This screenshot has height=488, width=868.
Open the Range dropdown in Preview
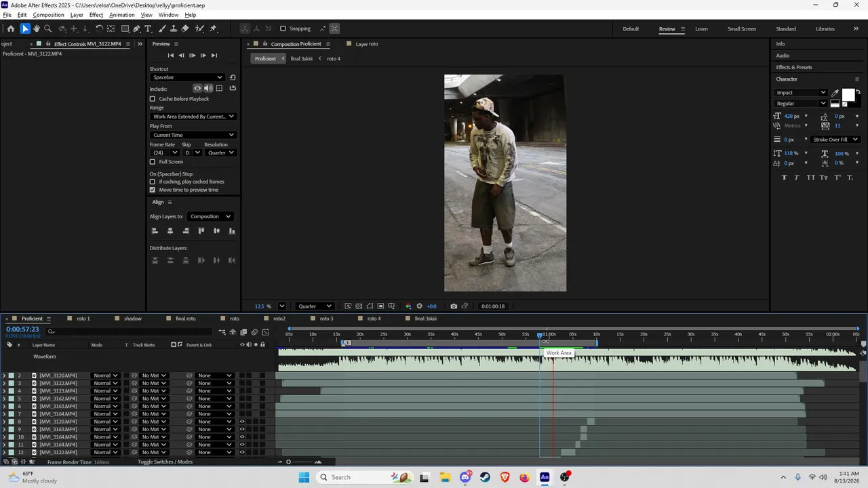click(x=193, y=117)
